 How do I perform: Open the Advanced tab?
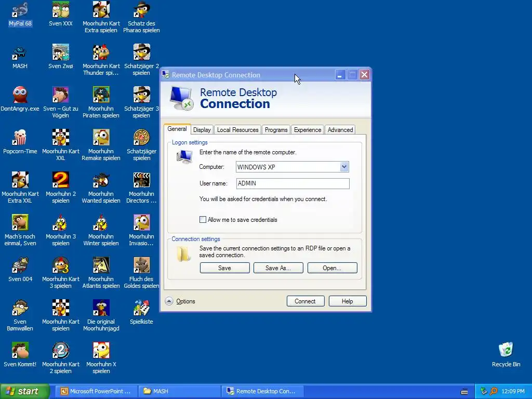click(x=340, y=129)
